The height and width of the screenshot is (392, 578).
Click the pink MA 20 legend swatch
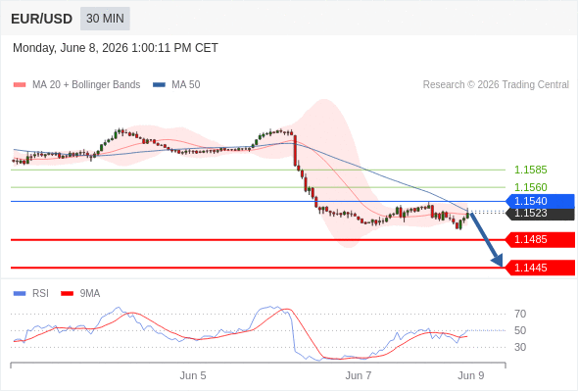[x=20, y=85]
